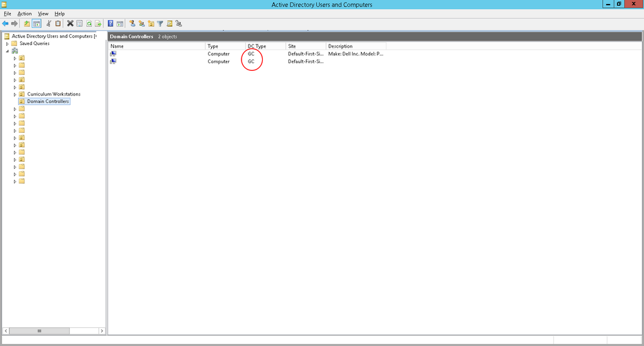
Task: Toggle Show/Hide Console Tree button
Action: pos(37,24)
